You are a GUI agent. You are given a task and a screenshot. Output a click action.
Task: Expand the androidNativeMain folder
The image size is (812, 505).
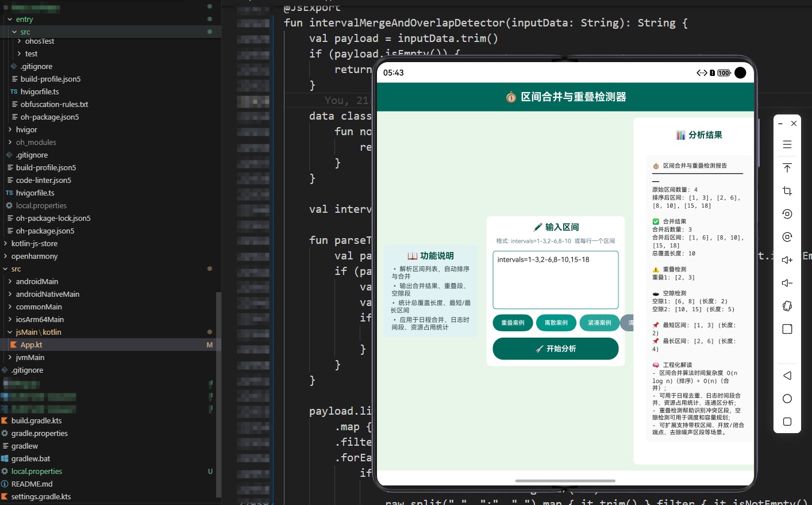pos(10,294)
